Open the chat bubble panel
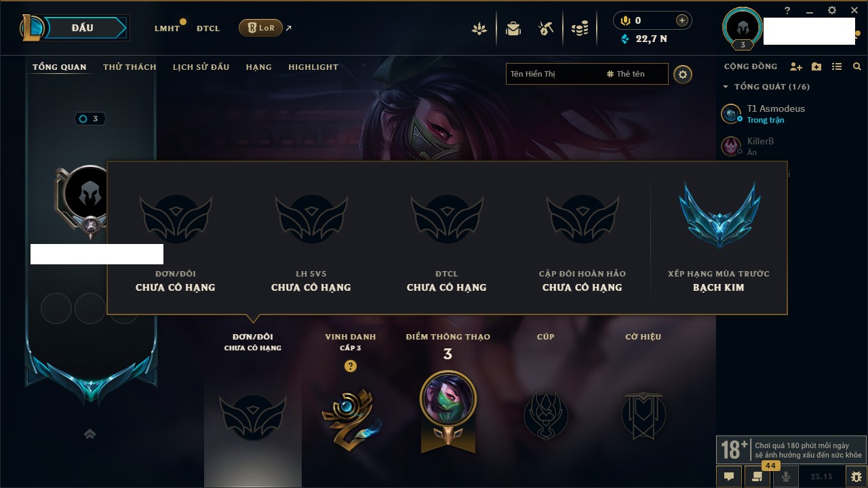This screenshot has width=868, height=488. click(x=729, y=476)
